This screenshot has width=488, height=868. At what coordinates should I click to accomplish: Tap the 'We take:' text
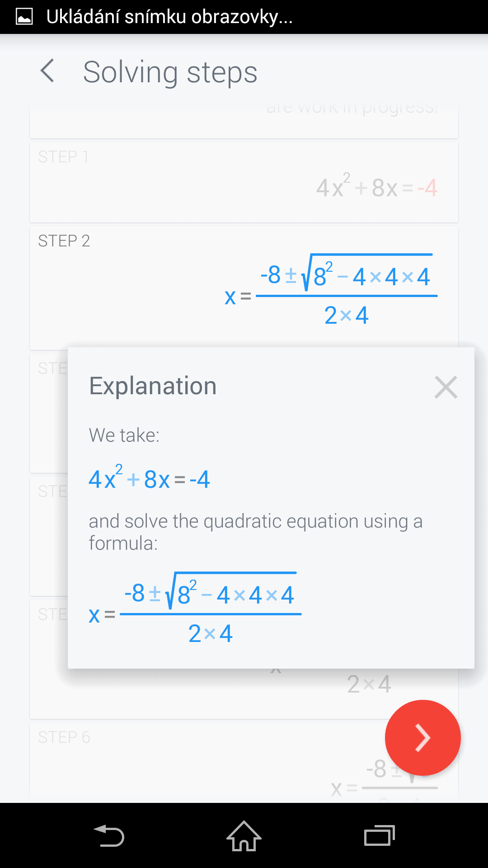click(124, 435)
